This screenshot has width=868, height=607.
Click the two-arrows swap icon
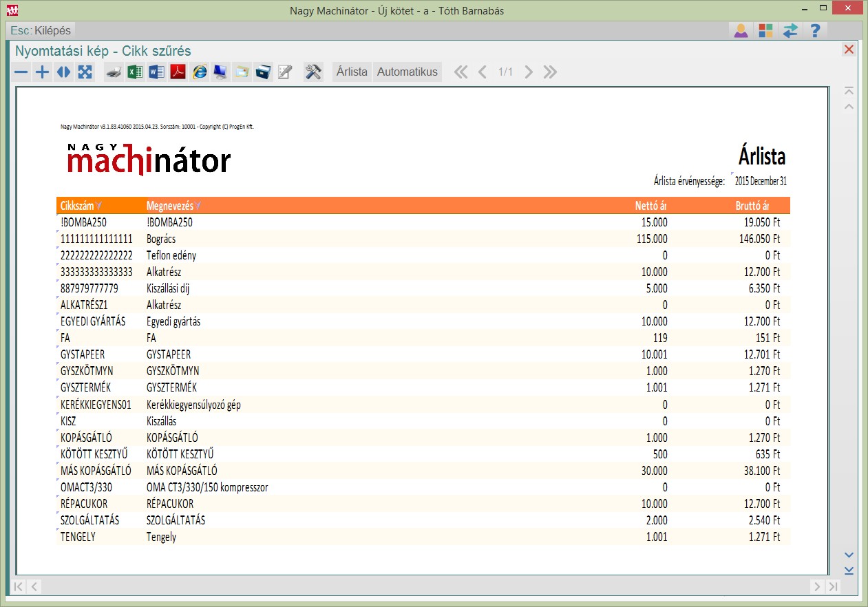790,31
